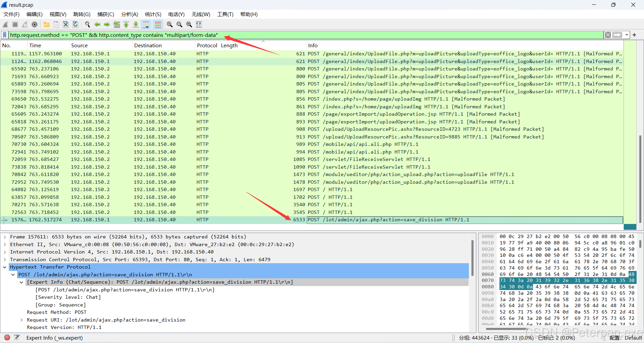The width and height of the screenshot is (644, 343).
Task: Jump to the last packet
Action: pyautogui.click(x=136, y=24)
